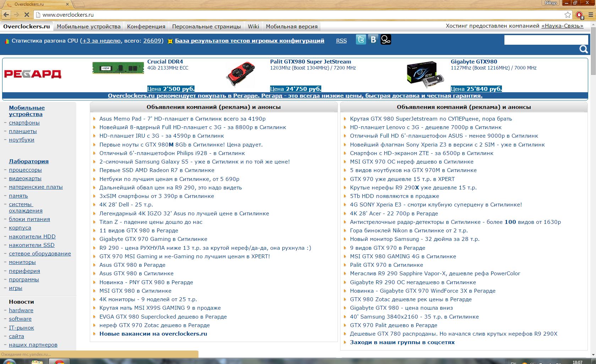Open the видеокарты sidebar link
The image size is (596, 364).
(25, 178)
